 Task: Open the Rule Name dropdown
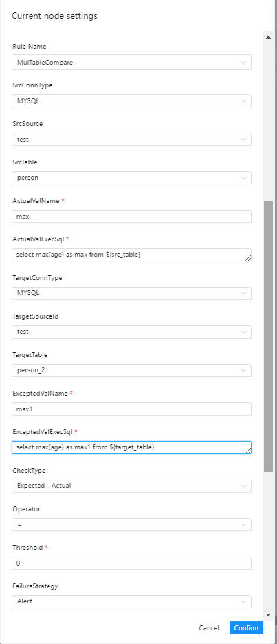pos(131,63)
